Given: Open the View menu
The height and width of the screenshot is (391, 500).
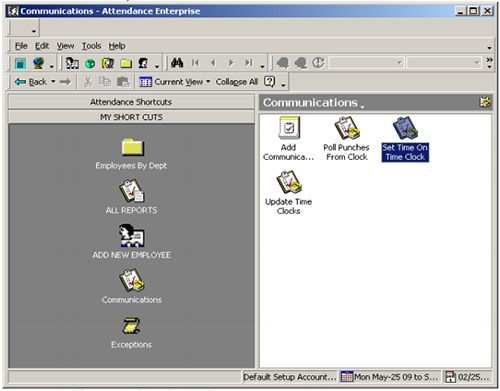Looking at the screenshot, I should click(x=65, y=46).
